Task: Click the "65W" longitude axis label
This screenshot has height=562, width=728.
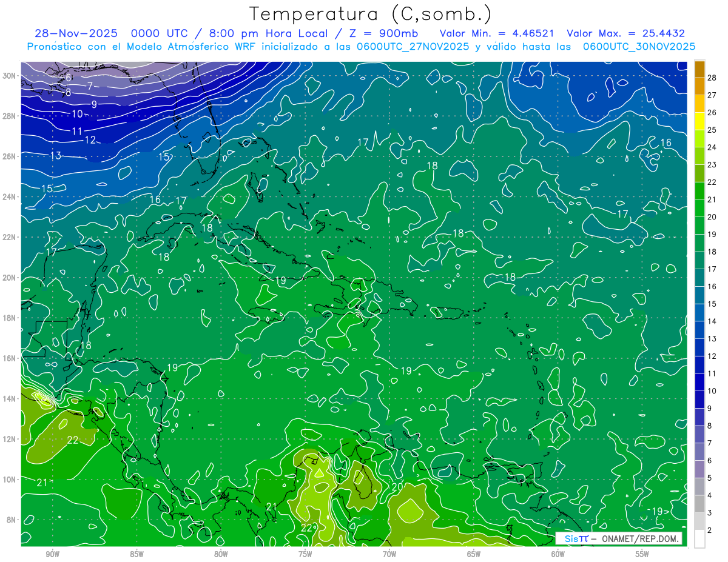Action: coord(474,554)
